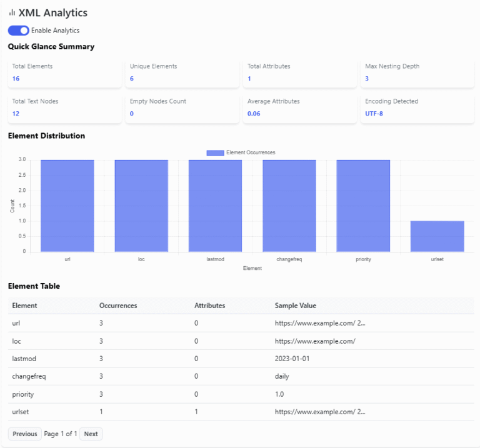Viewport: 480px width, 448px height.
Task: Disable the Enable Analytics toggle
Action: 19,30
